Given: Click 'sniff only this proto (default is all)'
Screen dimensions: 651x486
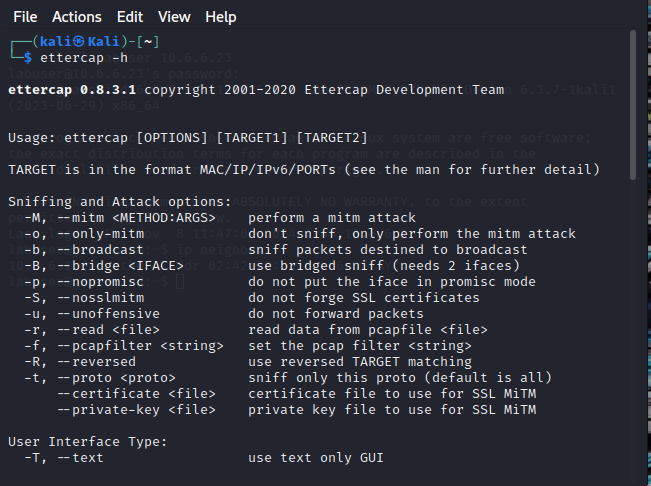Looking at the screenshot, I should coord(400,378).
